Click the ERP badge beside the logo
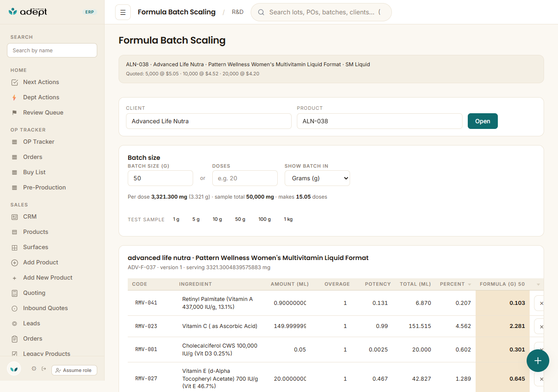 (89, 12)
